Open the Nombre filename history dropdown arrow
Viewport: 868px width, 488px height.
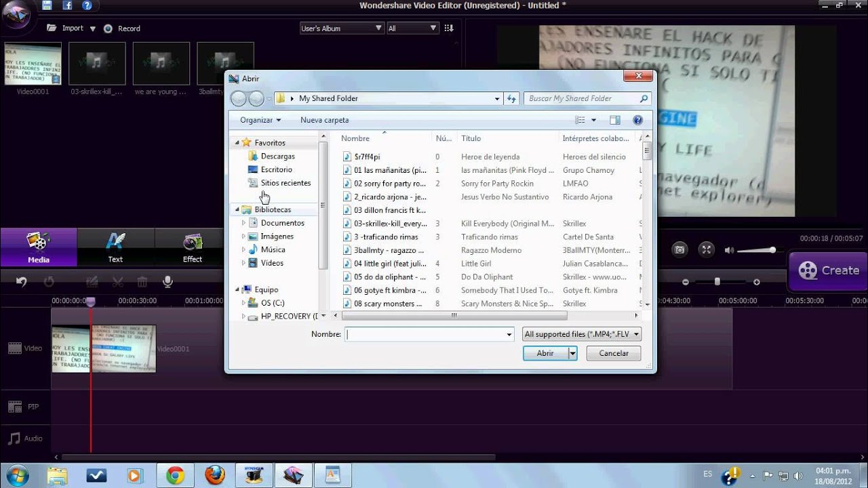tap(509, 334)
